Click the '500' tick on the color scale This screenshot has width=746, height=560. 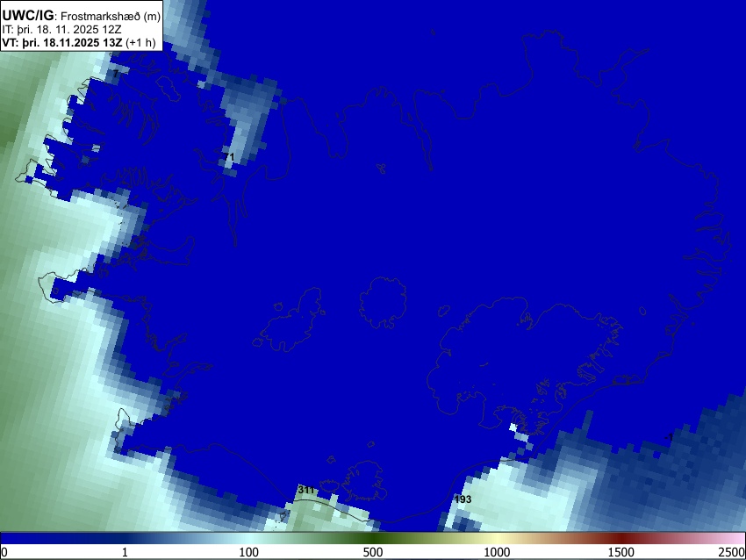tap(373, 552)
